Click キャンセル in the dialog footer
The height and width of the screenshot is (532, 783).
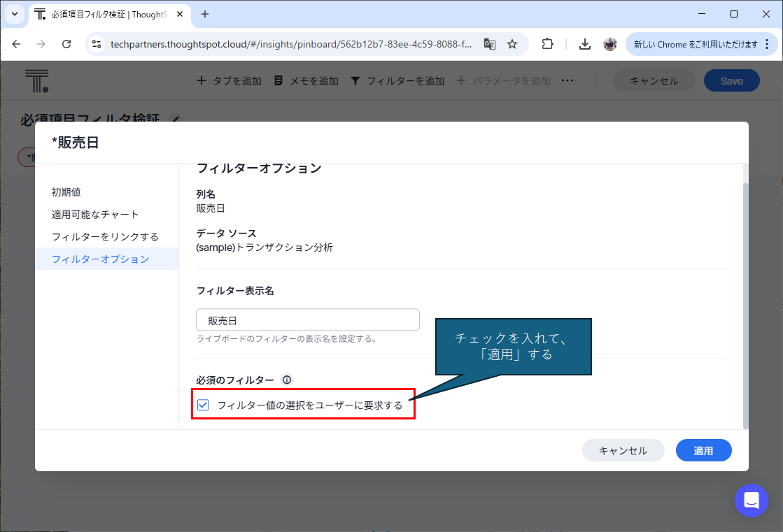[x=623, y=451]
